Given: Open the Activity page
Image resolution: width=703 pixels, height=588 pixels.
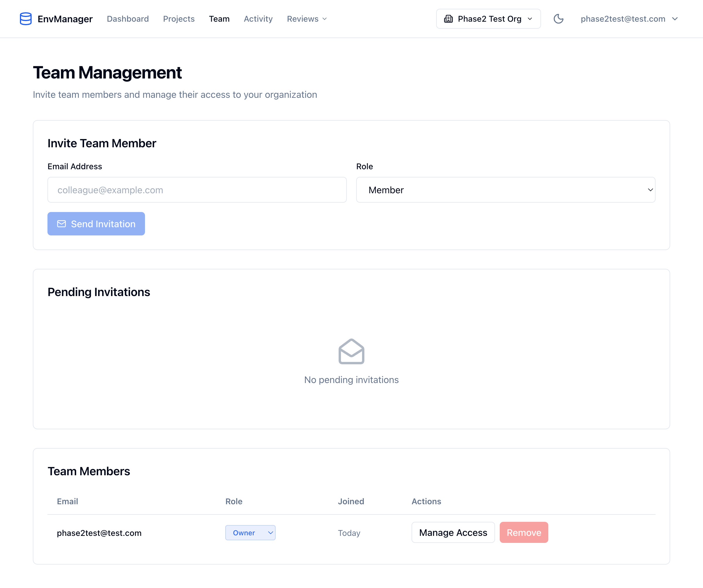Looking at the screenshot, I should tap(258, 19).
